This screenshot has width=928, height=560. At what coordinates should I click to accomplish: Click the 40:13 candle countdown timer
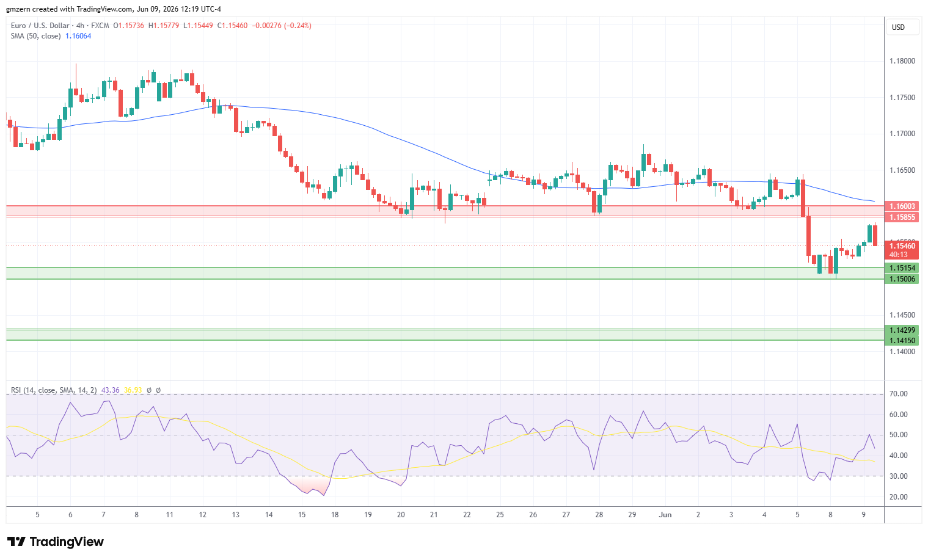[898, 255]
